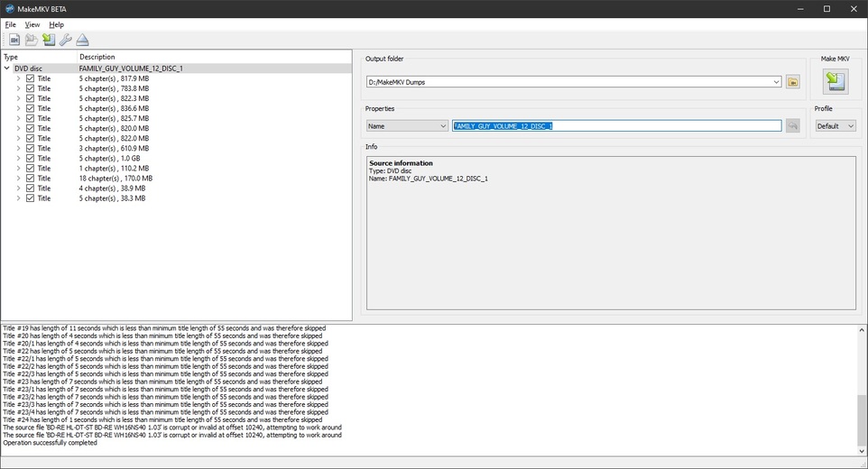Uncheck the 38.9 MB title
The height and width of the screenshot is (469, 868).
tap(30, 188)
